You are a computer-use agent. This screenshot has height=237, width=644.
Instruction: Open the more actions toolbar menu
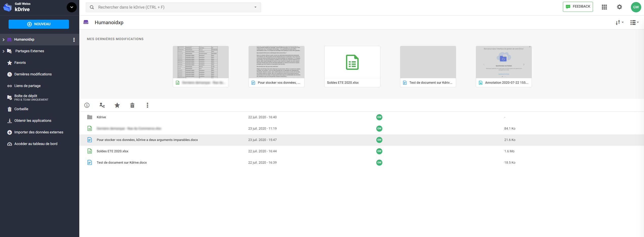pos(147,105)
